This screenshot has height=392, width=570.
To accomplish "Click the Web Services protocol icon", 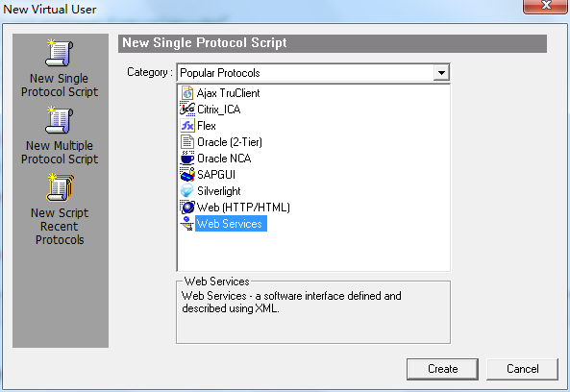I will click(x=187, y=224).
